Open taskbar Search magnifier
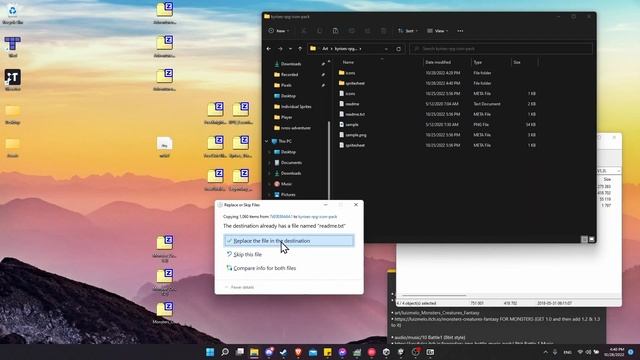 [x=225, y=352]
